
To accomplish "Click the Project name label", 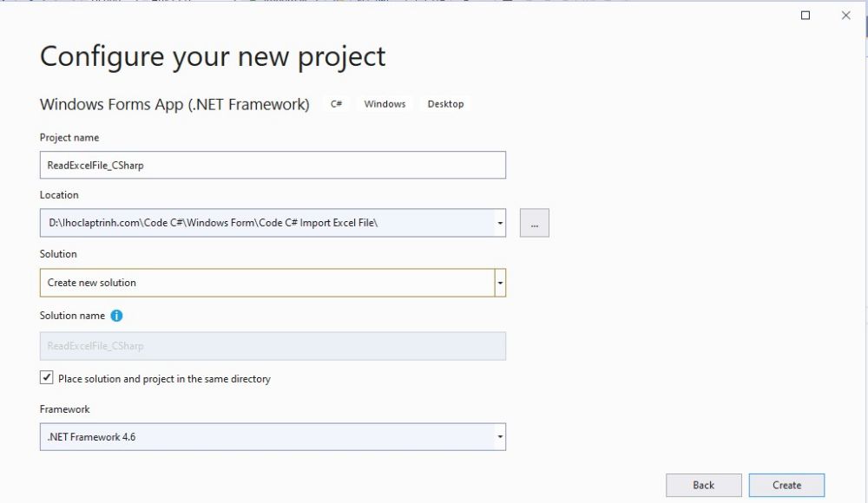I will click(x=69, y=138).
